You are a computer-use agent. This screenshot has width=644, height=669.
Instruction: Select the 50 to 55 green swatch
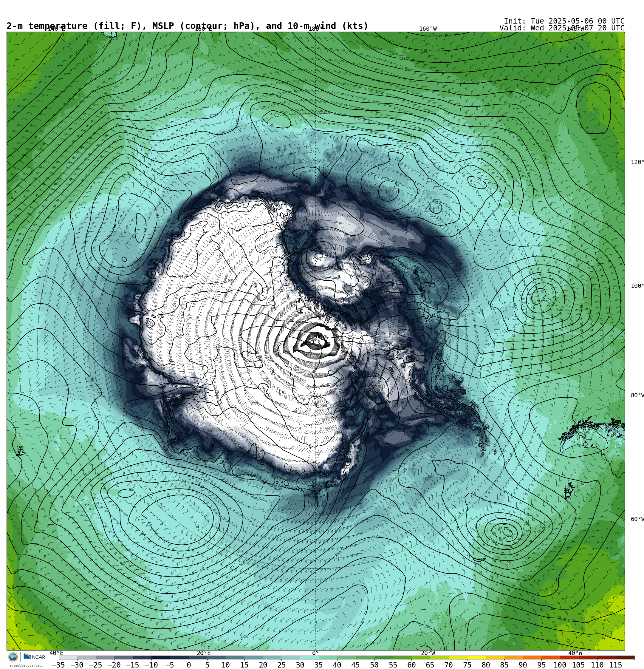tap(384, 657)
